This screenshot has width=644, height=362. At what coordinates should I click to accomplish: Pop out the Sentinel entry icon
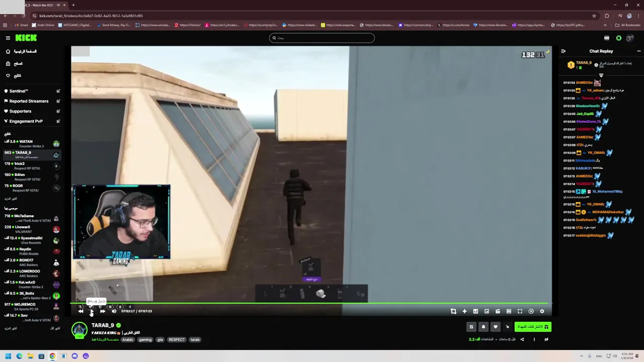click(58, 91)
